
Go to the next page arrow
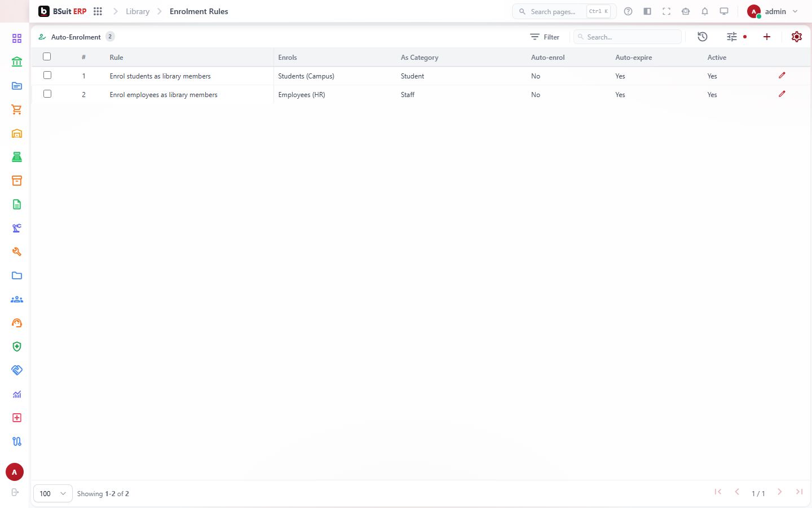780,492
